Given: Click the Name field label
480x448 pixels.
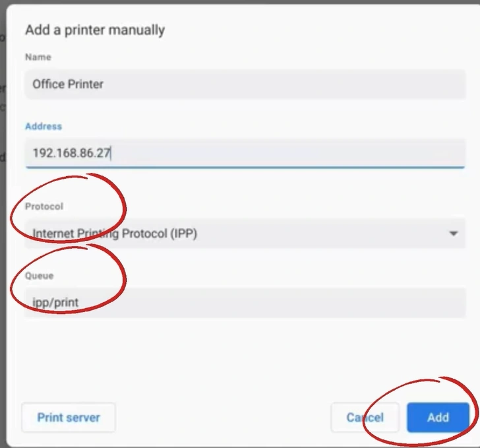Looking at the screenshot, I should point(38,57).
